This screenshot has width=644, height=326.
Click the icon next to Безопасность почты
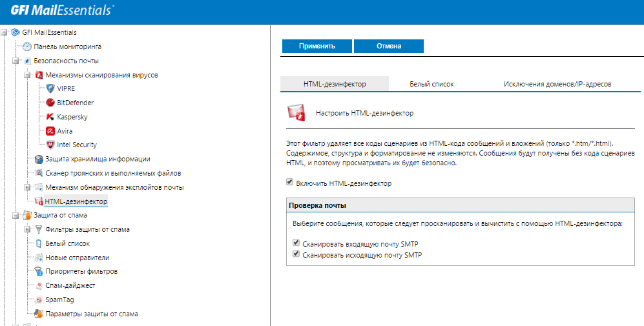click(27, 61)
